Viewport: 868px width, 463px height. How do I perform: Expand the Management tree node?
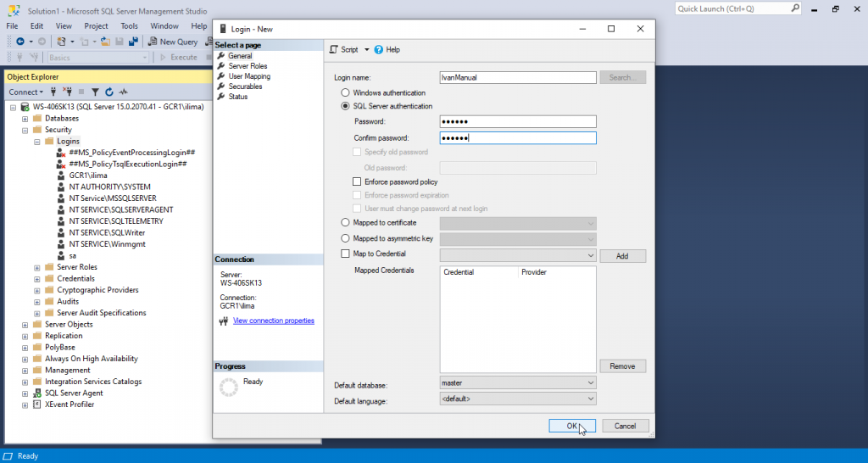[25, 371]
